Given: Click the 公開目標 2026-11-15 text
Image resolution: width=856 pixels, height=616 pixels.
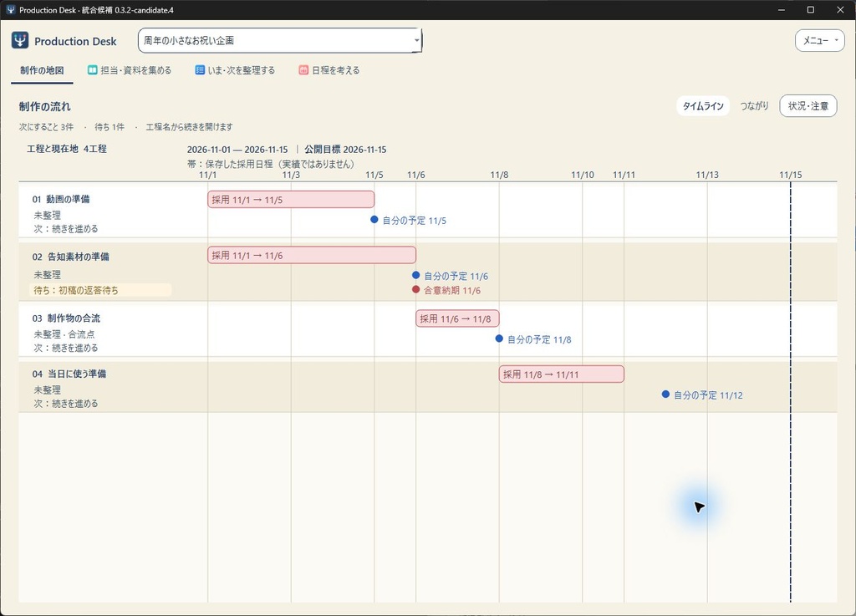Looking at the screenshot, I should [345, 150].
